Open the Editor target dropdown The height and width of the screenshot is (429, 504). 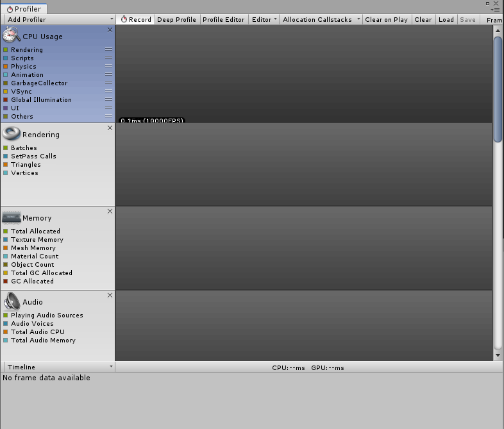(x=264, y=20)
